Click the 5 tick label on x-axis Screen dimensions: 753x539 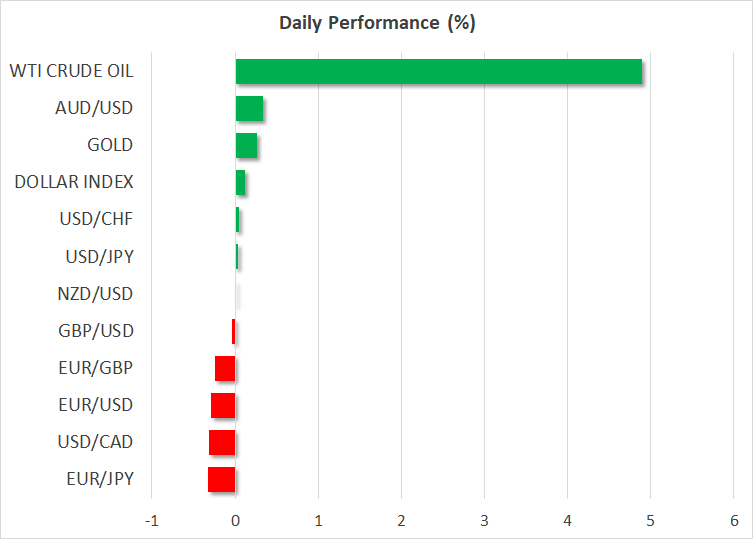650,521
